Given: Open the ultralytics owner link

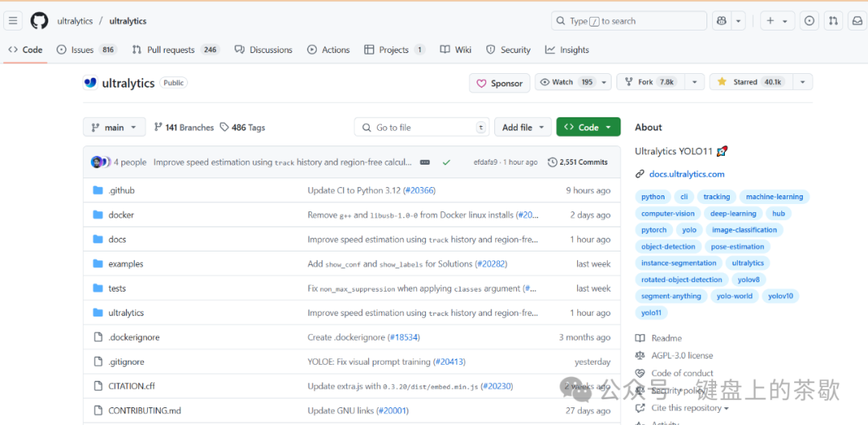Looking at the screenshot, I should (x=75, y=21).
